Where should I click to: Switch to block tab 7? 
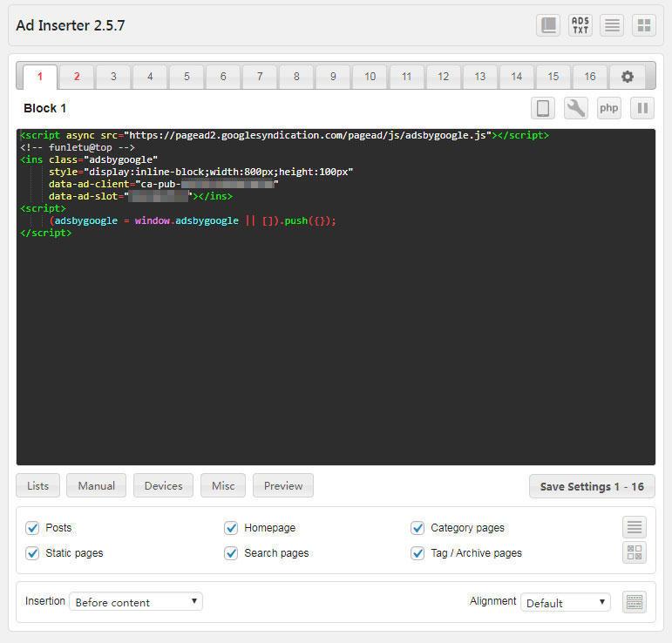[260, 77]
